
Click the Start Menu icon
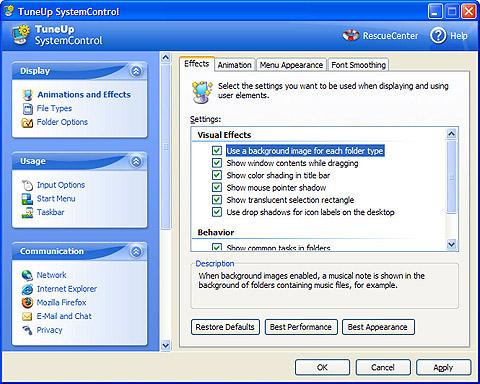(x=27, y=199)
